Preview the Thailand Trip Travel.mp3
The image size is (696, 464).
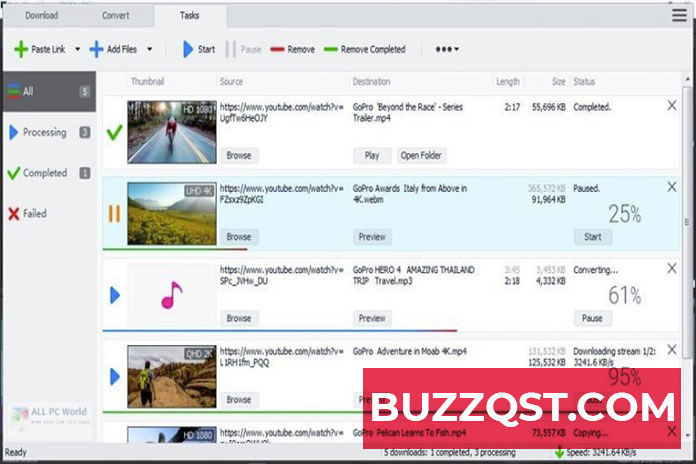click(x=372, y=318)
